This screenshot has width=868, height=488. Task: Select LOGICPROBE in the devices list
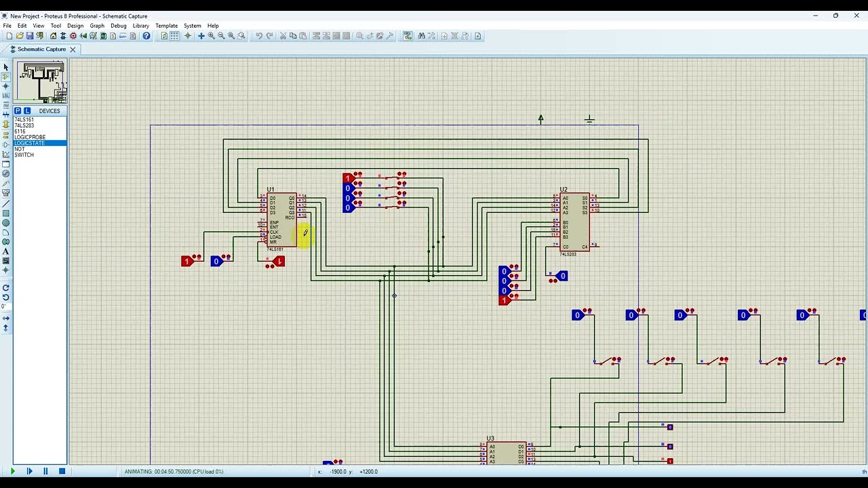(40, 138)
